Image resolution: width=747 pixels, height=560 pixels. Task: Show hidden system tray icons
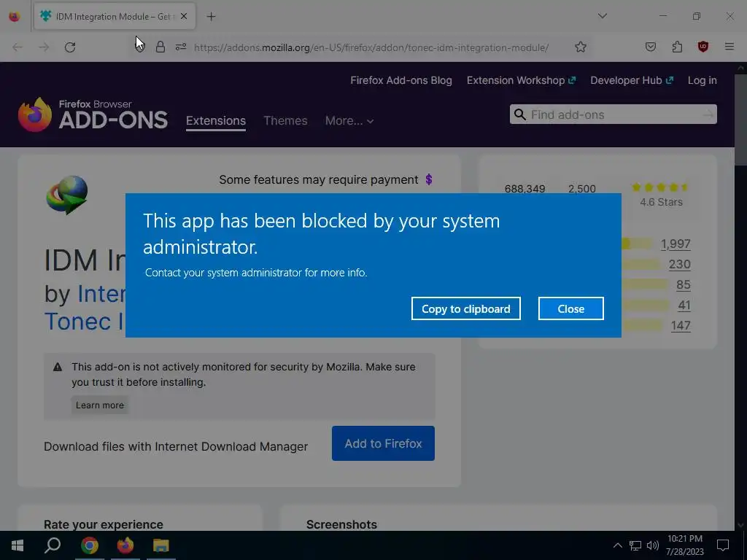[x=617, y=545]
